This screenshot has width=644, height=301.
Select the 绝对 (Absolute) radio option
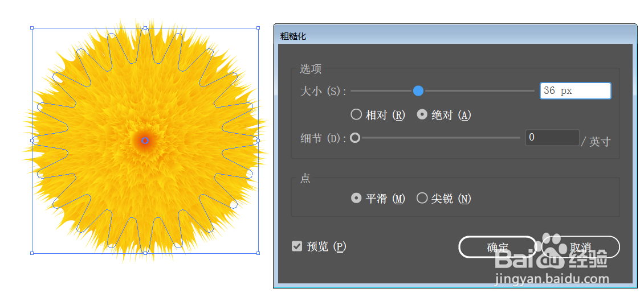443,115
